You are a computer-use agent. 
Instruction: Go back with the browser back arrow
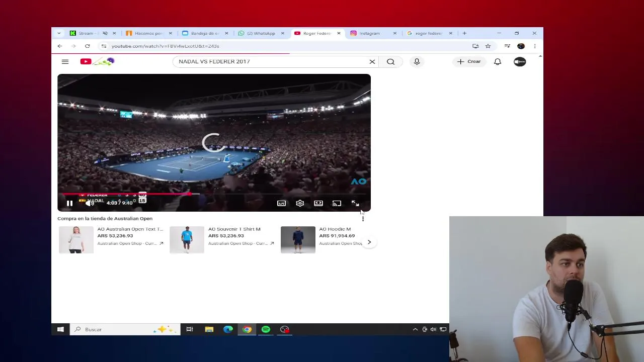[59, 46]
